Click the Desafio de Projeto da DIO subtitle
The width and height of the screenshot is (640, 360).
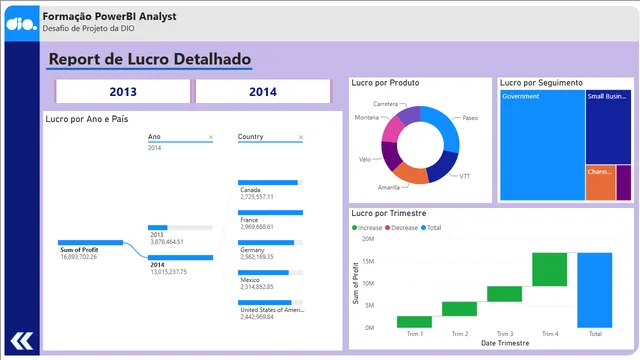coord(88,28)
